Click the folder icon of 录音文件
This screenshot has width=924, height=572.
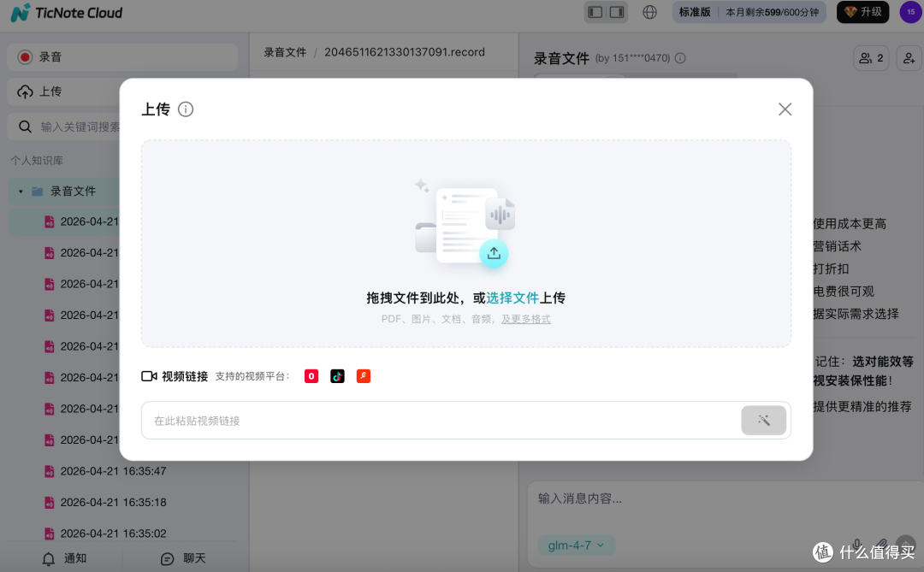pyautogui.click(x=37, y=192)
